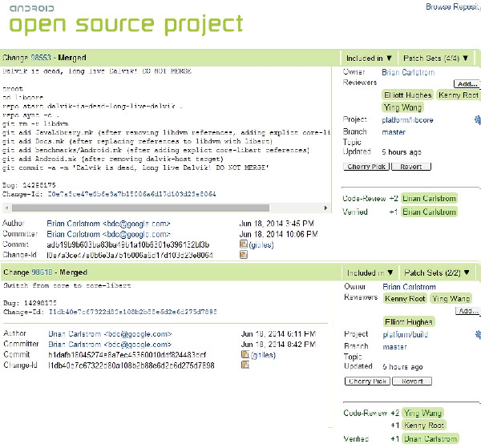
Task: Copy Change-Id icon for change 98553
Action: pyautogui.click(x=244, y=255)
